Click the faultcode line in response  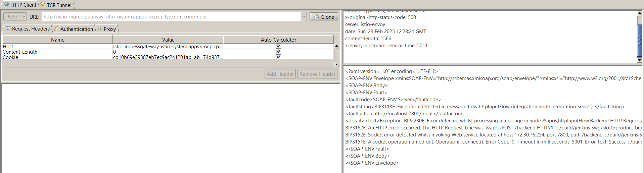click(393, 100)
